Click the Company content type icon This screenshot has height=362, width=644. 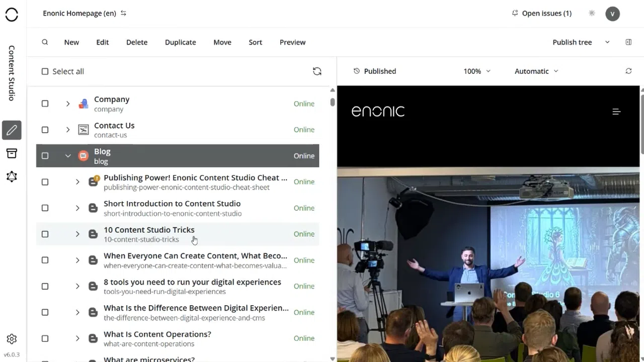(84, 104)
